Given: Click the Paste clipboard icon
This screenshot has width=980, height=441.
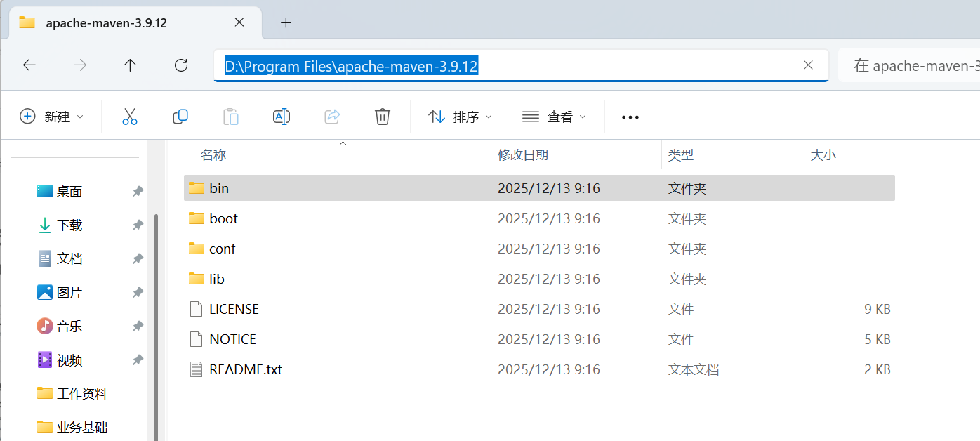Looking at the screenshot, I should (231, 117).
